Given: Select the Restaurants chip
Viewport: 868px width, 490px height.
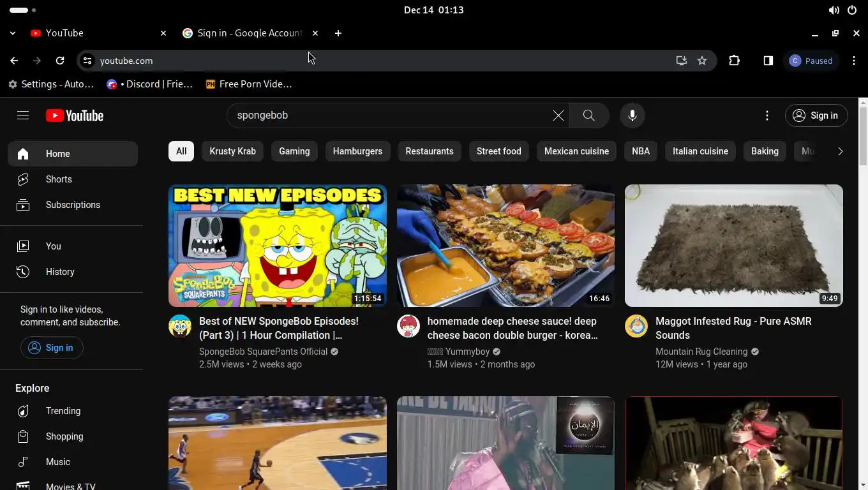Looking at the screenshot, I should click(430, 151).
